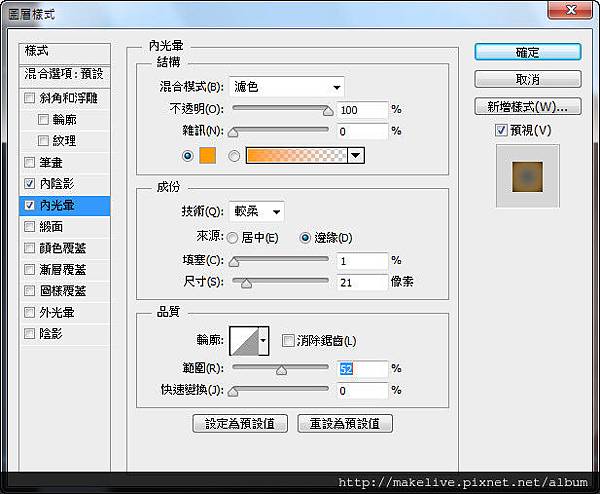This screenshot has height=494, width=600.
Task: Select the 筆畫 style row label
Action: coord(51,163)
